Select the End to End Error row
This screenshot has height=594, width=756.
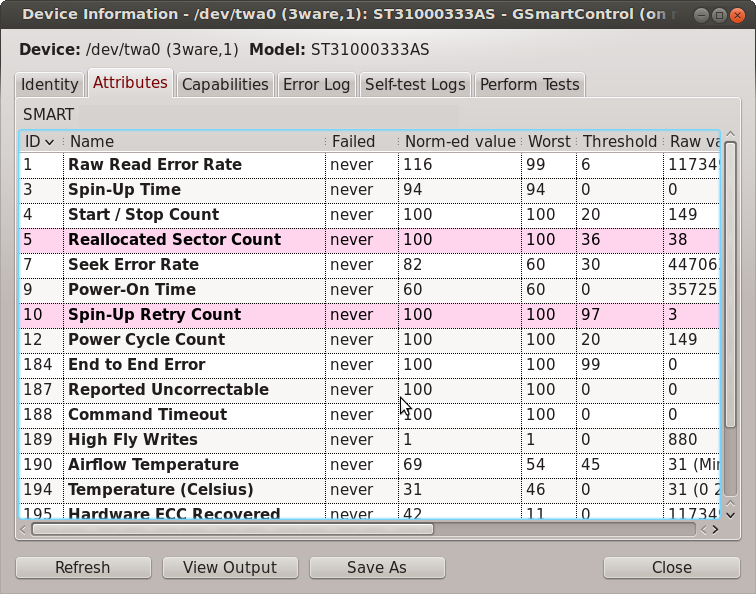point(370,365)
